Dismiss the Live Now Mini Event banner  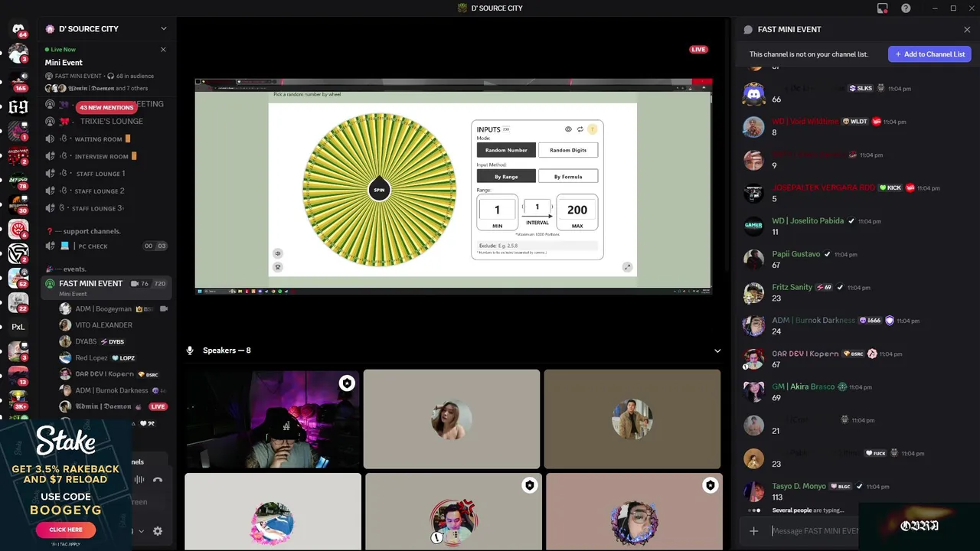coord(162,50)
